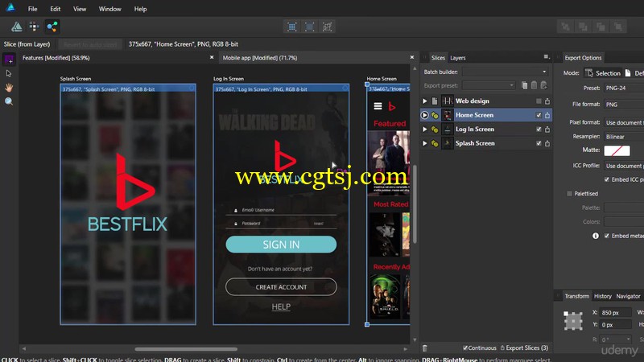The height and width of the screenshot is (362, 644).
Task: Click the transform anchor point selector
Action: point(573,320)
